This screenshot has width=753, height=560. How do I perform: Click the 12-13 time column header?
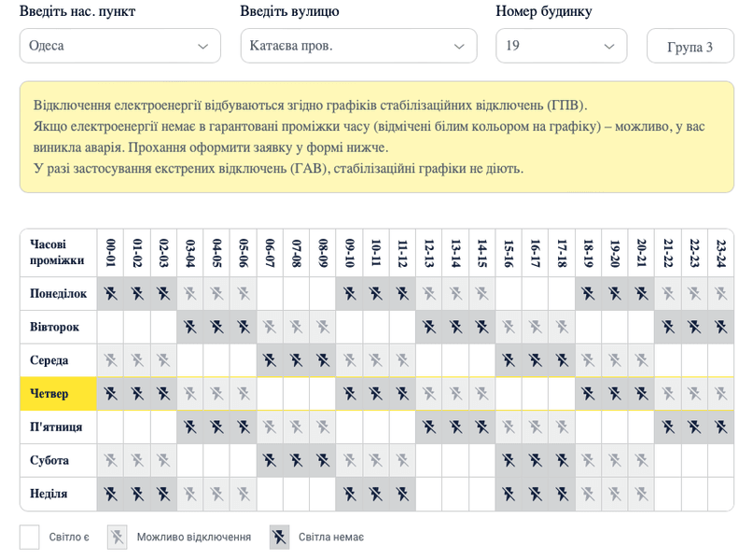(429, 253)
